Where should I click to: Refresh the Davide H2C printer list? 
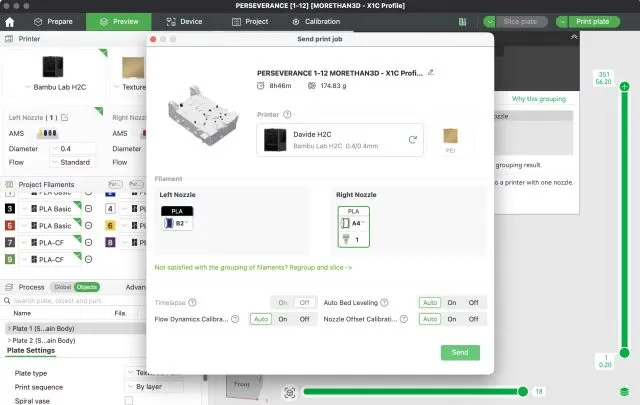click(412, 141)
